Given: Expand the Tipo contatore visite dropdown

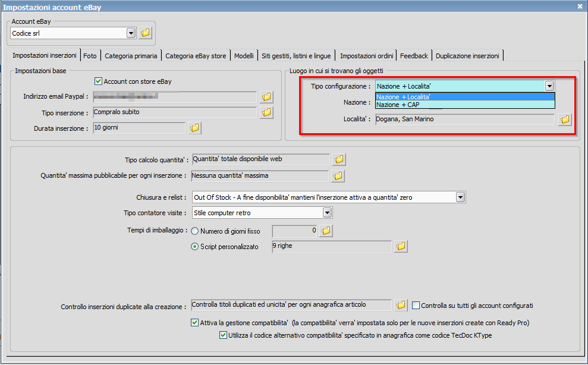Looking at the screenshot, I should (x=328, y=213).
